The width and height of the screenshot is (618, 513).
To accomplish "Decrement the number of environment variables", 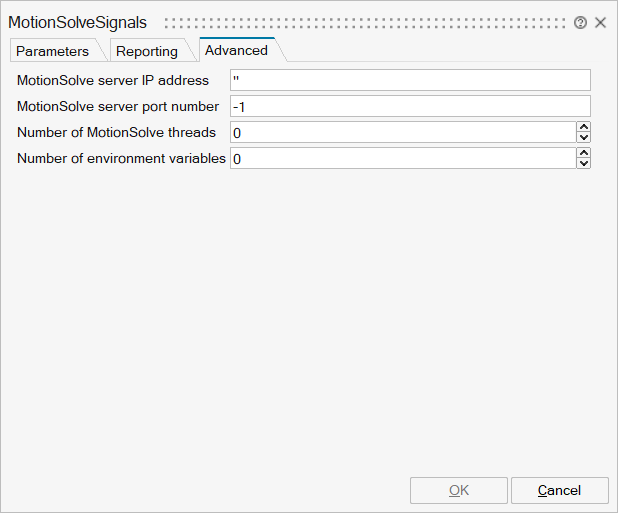I will (584, 164).
